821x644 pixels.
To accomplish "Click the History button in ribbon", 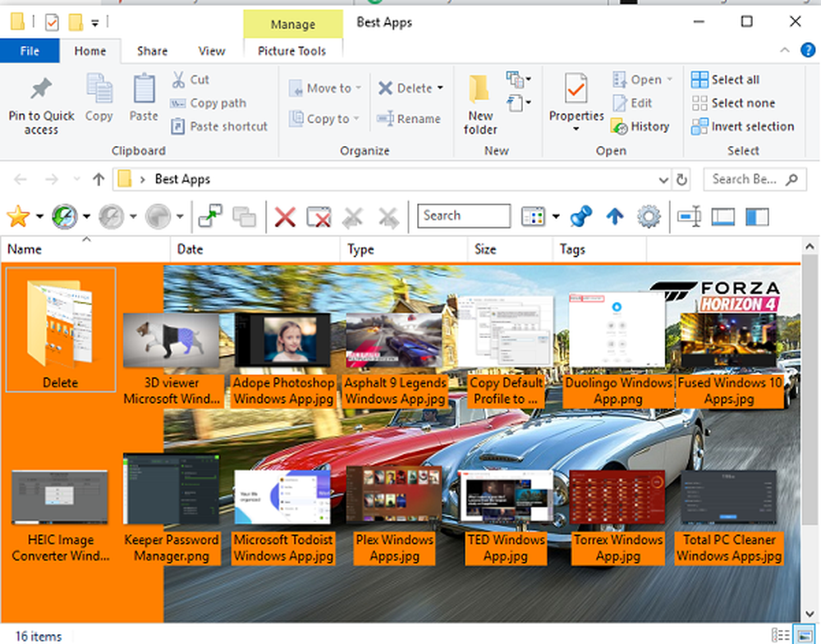I will [641, 126].
